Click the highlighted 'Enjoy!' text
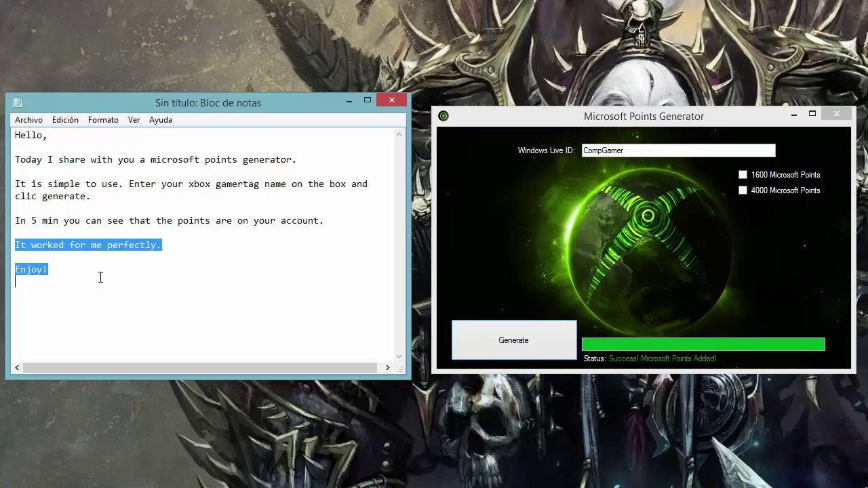This screenshot has height=488, width=868. [x=31, y=269]
